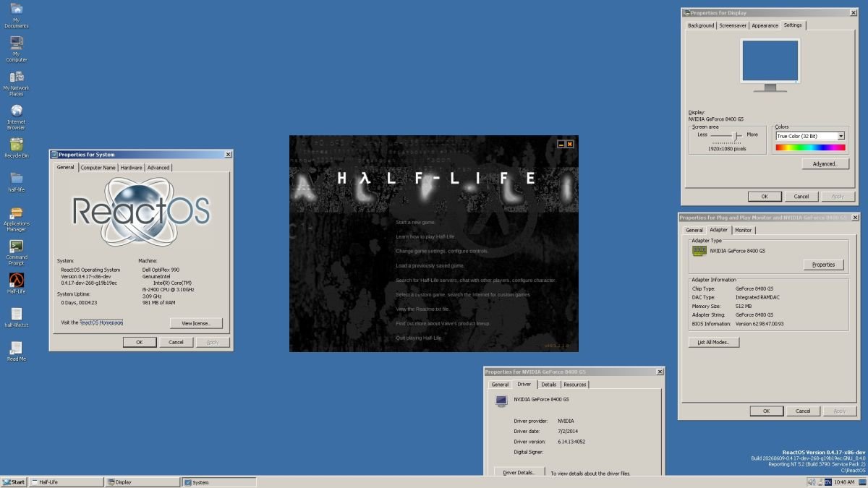Image resolution: width=868 pixels, height=488 pixels.
Task: Select the Command Prompt desktop icon
Action: coord(16,253)
